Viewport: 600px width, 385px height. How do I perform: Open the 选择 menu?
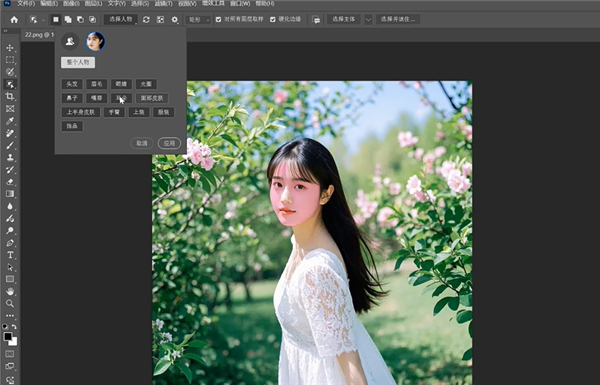139,3
